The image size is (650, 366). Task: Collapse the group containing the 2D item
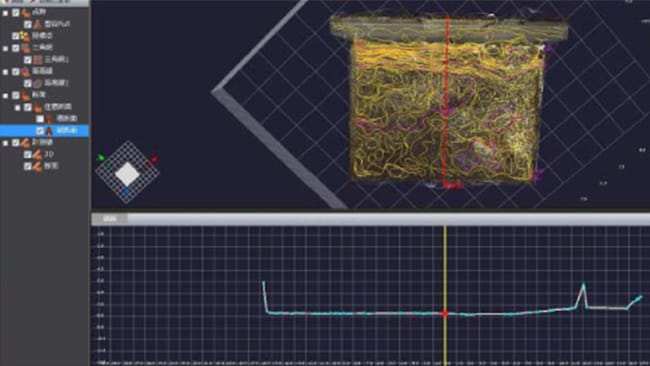coord(5,143)
